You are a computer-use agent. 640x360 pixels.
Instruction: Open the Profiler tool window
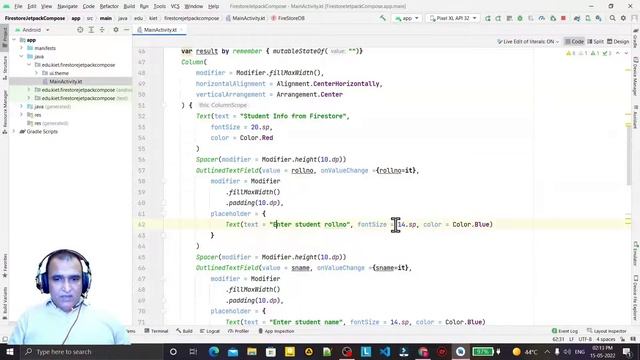coord(238,331)
